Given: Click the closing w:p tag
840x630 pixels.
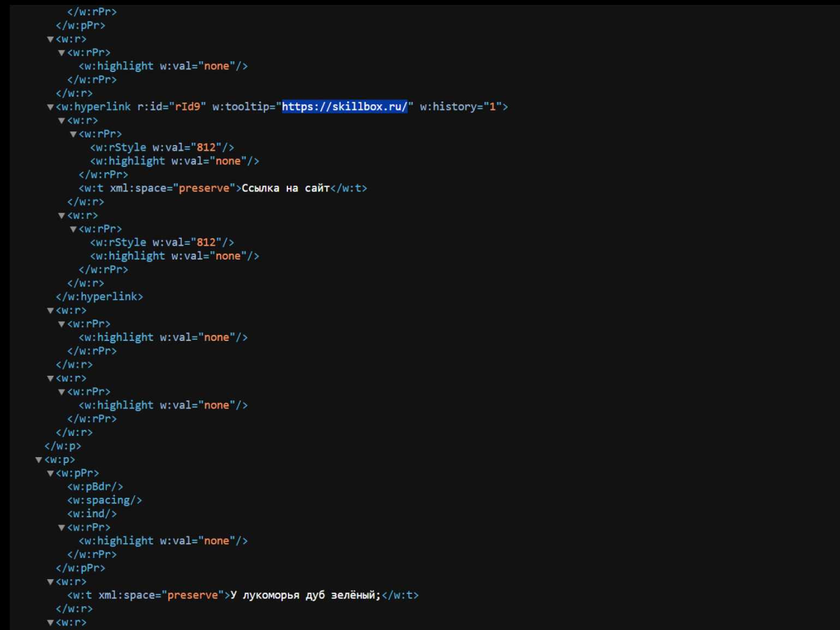Looking at the screenshot, I should pyautogui.click(x=63, y=446).
